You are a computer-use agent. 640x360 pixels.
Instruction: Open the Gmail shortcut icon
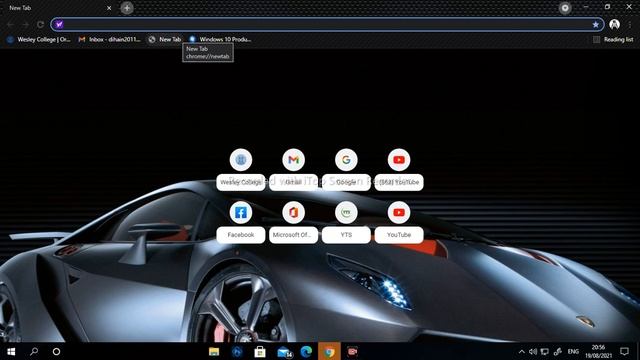coord(293,160)
